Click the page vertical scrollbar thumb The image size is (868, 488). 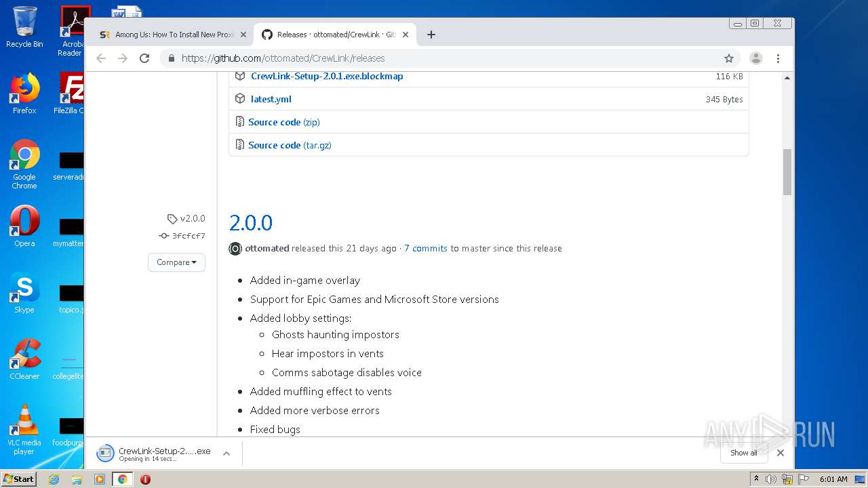click(787, 172)
